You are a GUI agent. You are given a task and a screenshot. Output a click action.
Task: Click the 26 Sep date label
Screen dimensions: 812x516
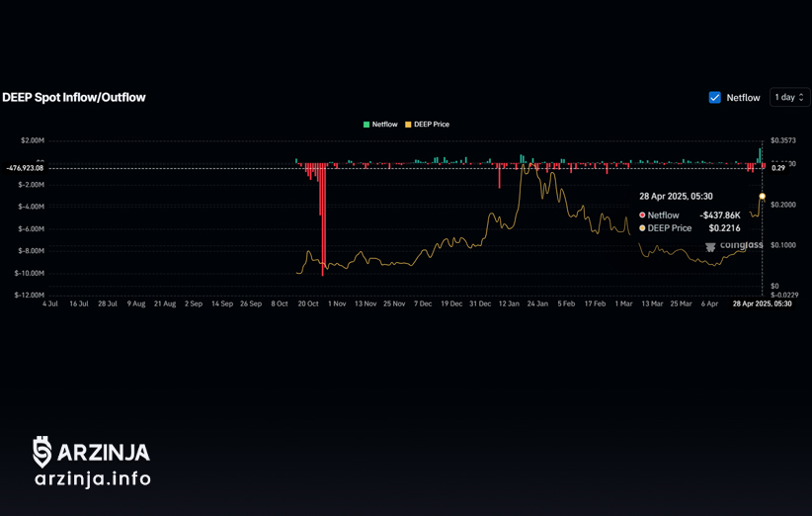click(251, 303)
